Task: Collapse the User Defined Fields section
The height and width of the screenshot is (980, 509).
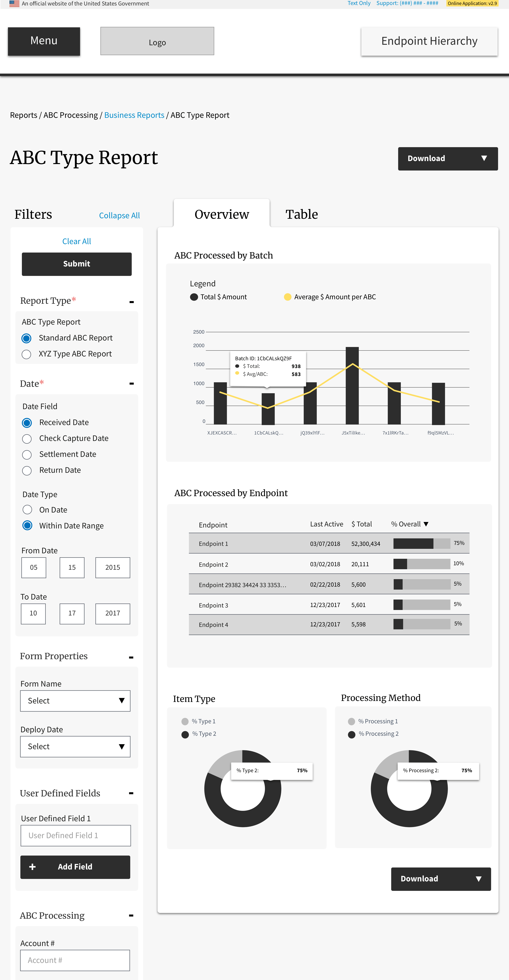Action: coord(131,793)
